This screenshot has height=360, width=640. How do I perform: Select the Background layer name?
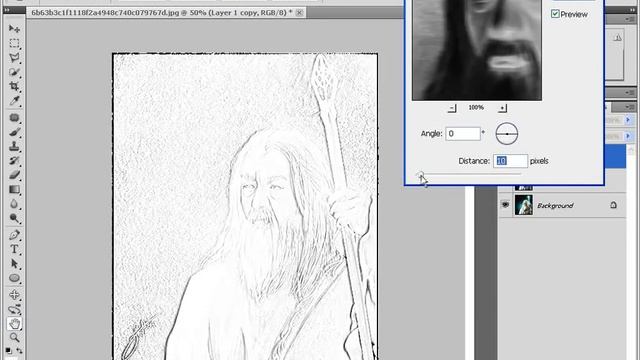tap(555, 205)
